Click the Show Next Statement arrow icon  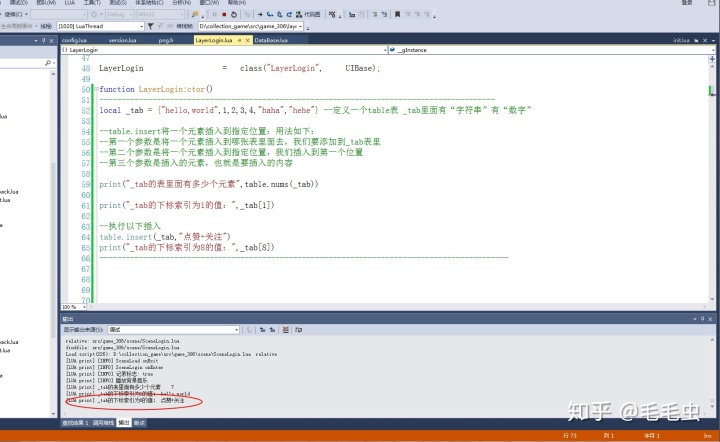pos(260,15)
